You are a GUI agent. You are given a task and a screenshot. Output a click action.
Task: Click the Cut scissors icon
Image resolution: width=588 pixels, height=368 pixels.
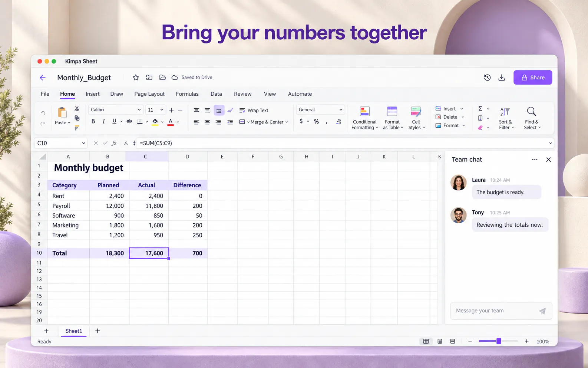click(77, 109)
